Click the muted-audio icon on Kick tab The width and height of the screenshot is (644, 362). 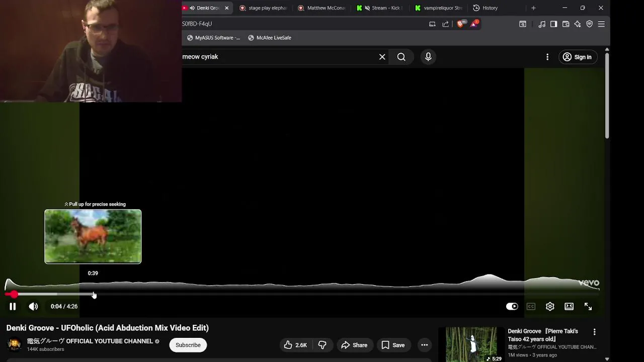point(367,8)
